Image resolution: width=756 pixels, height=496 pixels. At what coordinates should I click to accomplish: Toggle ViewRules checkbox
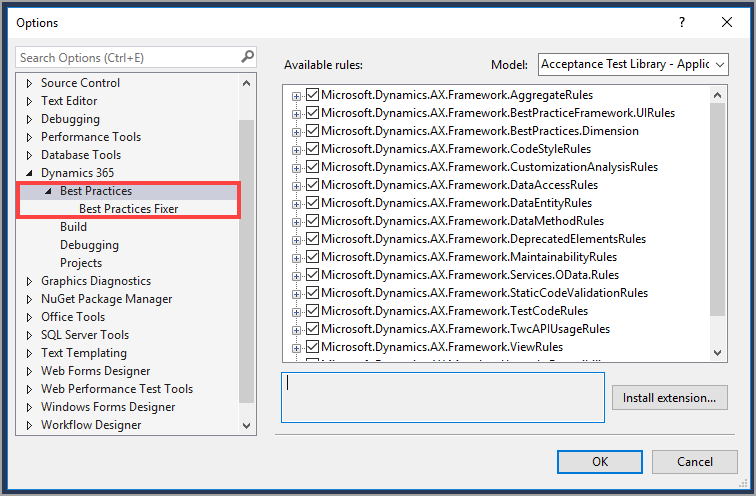coord(312,347)
